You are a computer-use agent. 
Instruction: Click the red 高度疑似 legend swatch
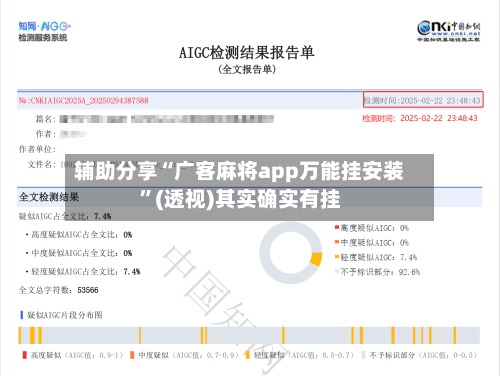tap(25, 355)
